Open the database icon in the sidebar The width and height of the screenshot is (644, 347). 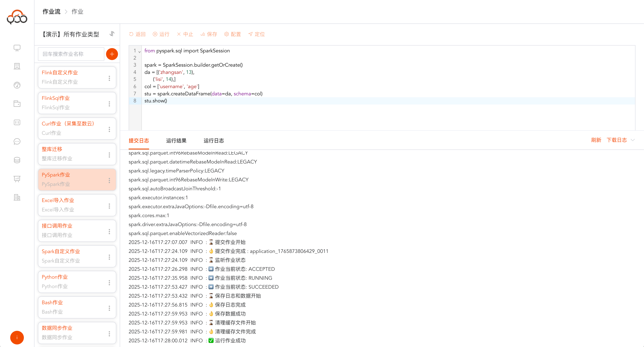(x=17, y=160)
